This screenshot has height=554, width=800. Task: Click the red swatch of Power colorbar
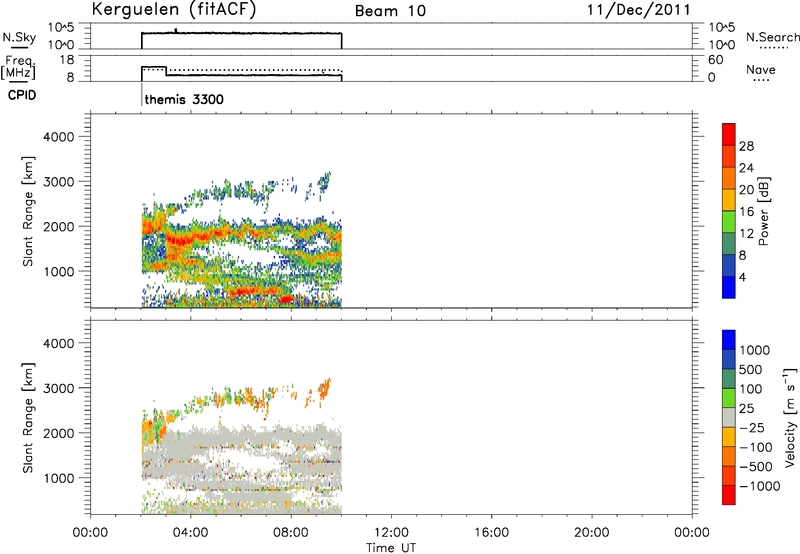[x=729, y=134]
